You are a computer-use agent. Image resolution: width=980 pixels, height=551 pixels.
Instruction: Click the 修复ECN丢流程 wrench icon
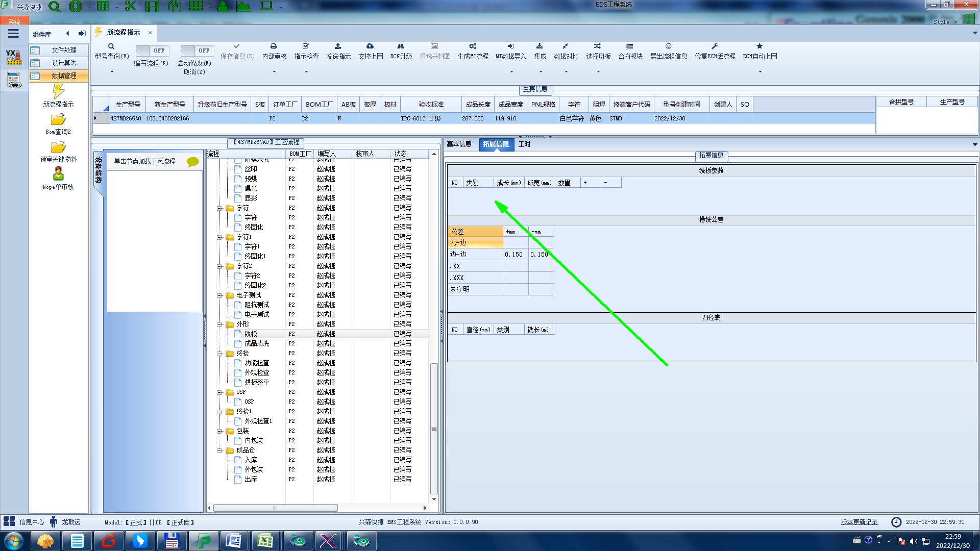(715, 46)
